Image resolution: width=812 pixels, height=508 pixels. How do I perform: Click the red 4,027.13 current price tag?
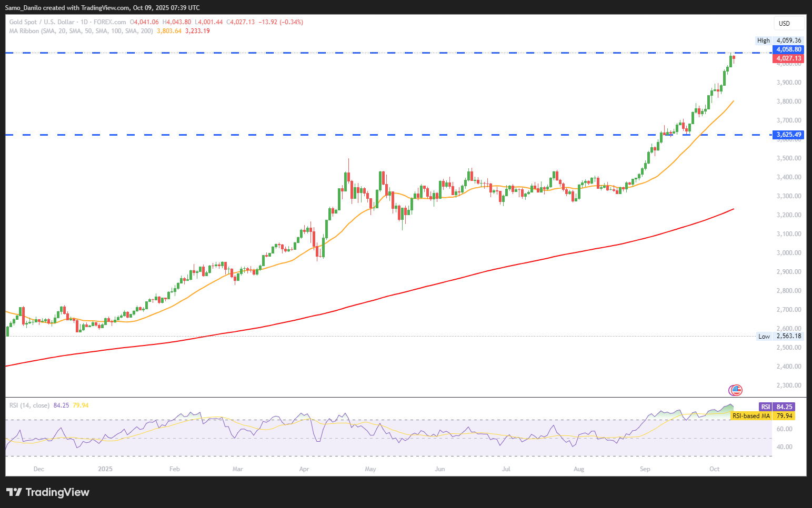click(x=788, y=58)
